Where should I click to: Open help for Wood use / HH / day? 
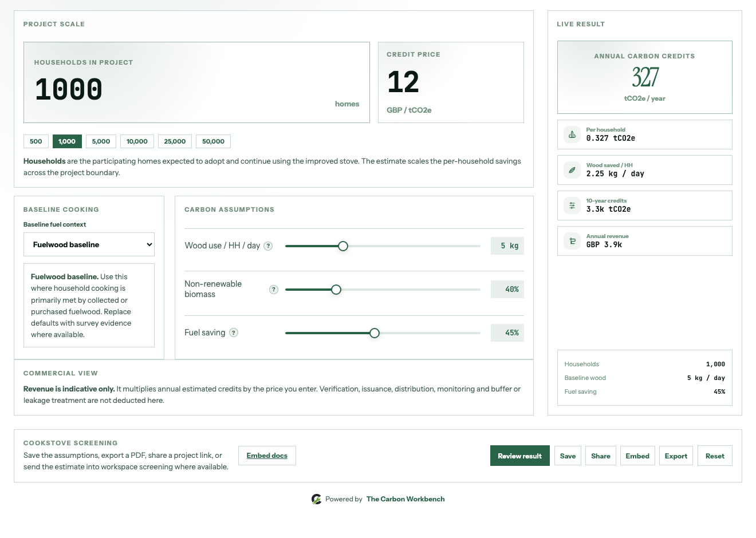tap(268, 246)
